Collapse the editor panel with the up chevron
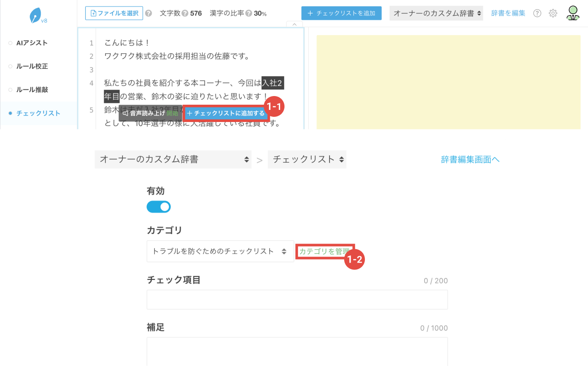Image resolution: width=588 pixels, height=366 pixels. [x=294, y=24]
